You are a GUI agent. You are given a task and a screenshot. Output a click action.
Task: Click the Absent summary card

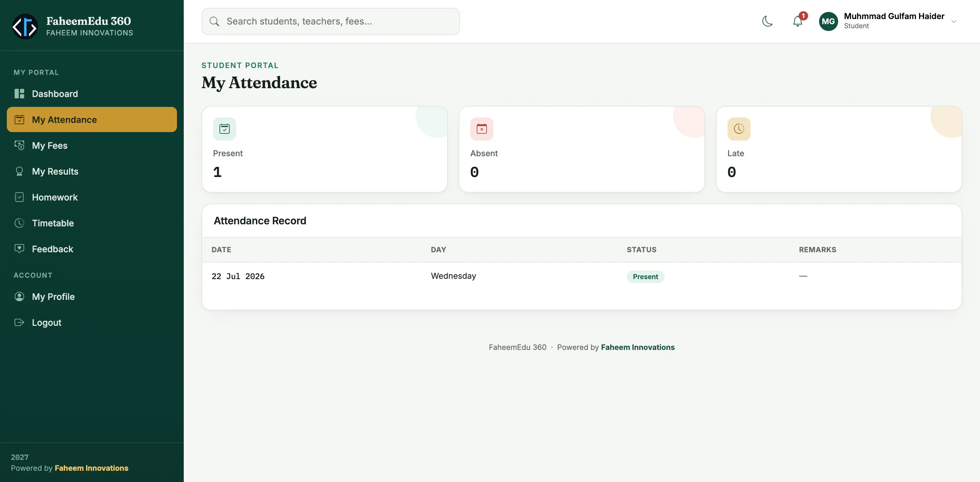click(582, 149)
